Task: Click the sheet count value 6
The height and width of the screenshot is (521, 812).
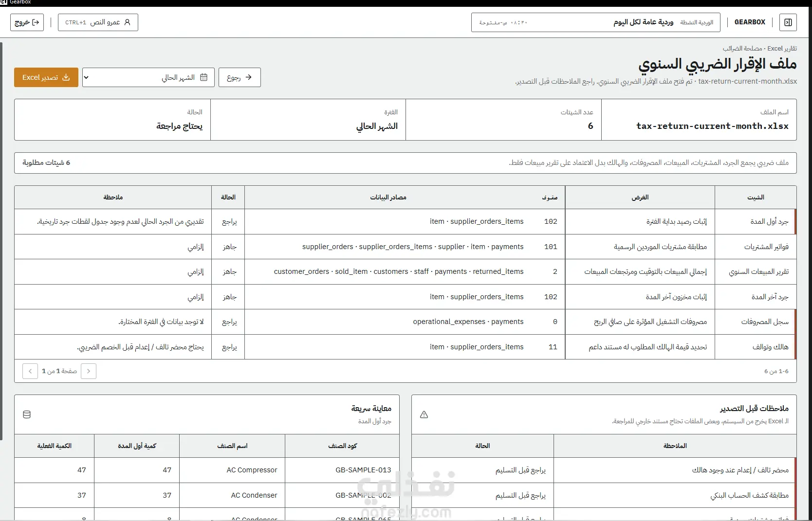Action: point(591,126)
